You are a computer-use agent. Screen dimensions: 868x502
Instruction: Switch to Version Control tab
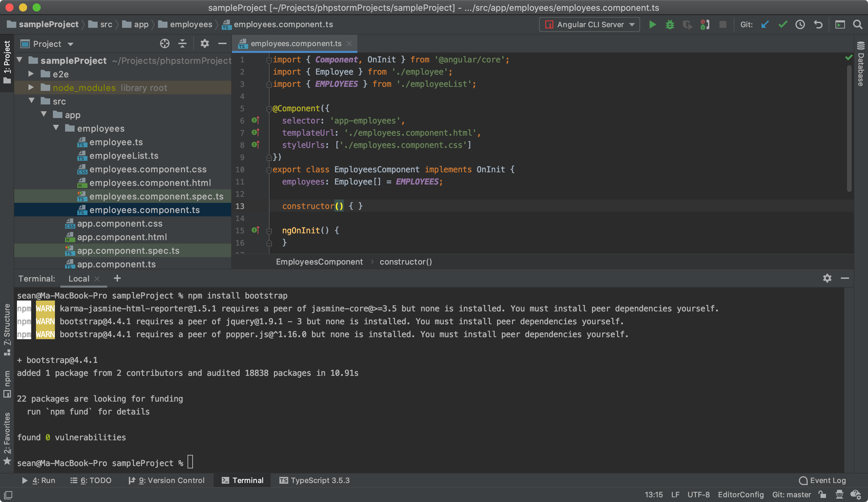(166, 480)
